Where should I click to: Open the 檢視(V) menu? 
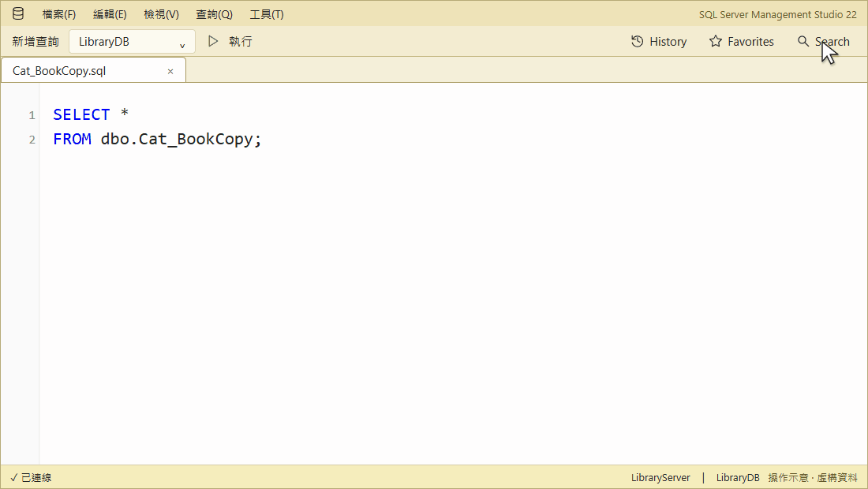tap(161, 14)
